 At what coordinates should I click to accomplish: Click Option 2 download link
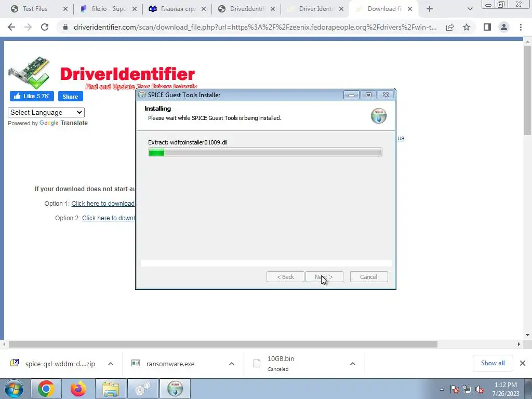tap(108, 218)
